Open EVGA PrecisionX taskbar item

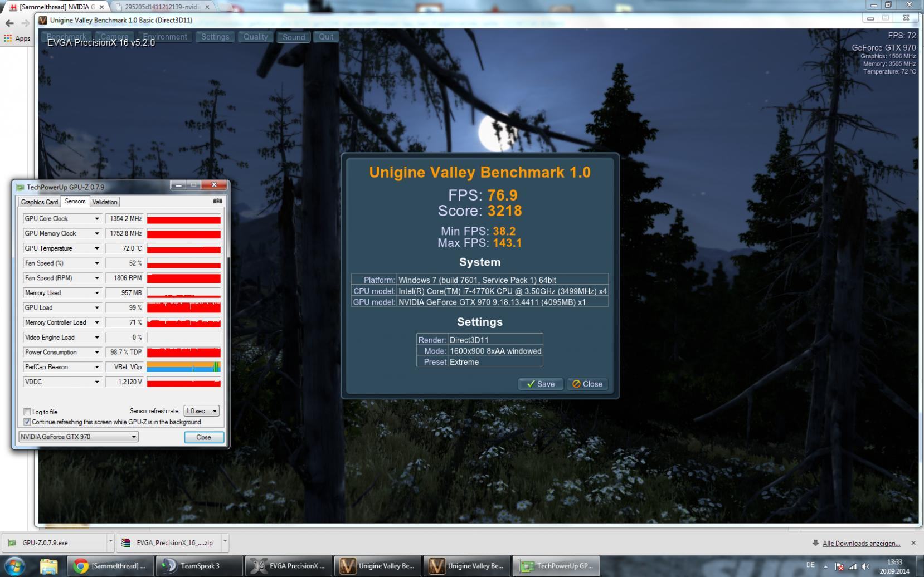(x=288, y=566)
